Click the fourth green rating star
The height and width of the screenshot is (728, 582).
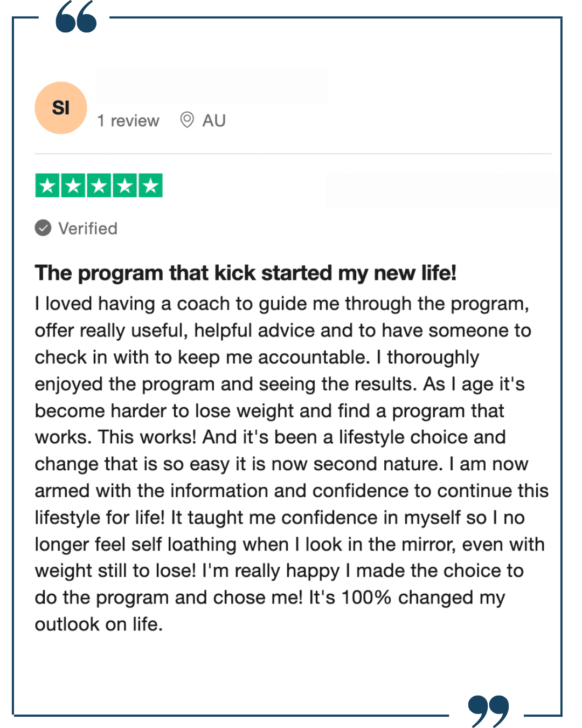(x=125, y=186)
